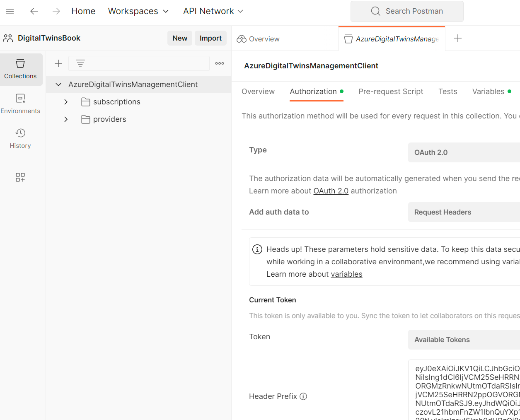The height and width of the screenshot is (420, 520).
Task: Open the three-dots options in sidebar
Action: tap(220, 63)
